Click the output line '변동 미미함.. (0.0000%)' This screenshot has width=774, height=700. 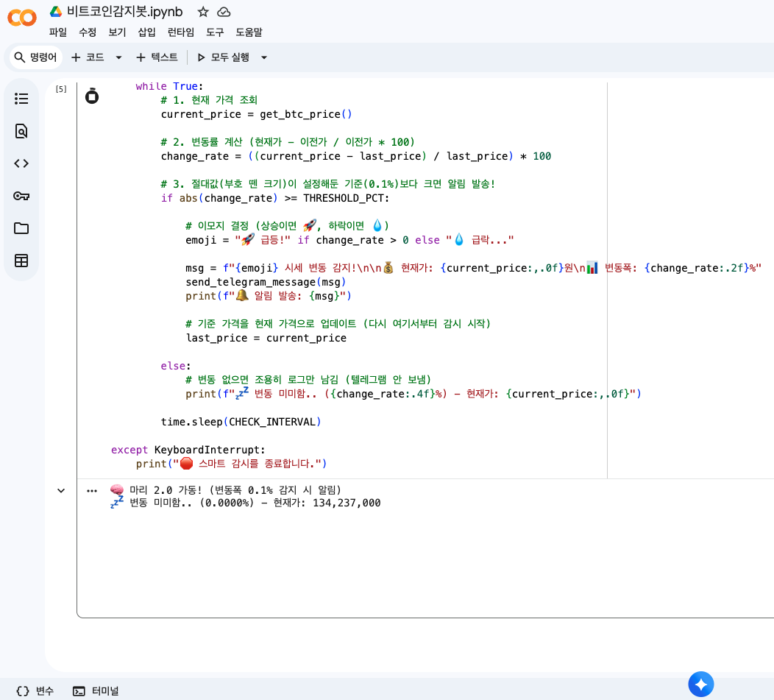point(246,503)
